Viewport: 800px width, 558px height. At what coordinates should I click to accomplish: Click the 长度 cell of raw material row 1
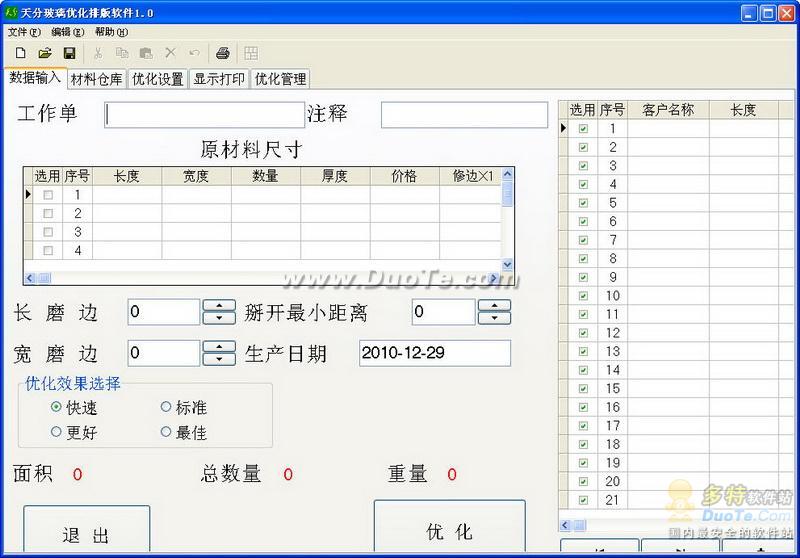[x=127, y=195]
